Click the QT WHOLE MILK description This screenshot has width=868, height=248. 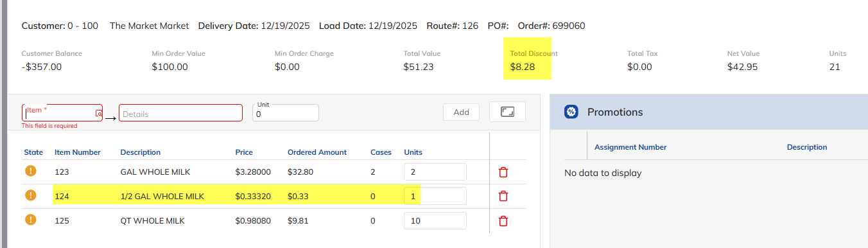153,220
